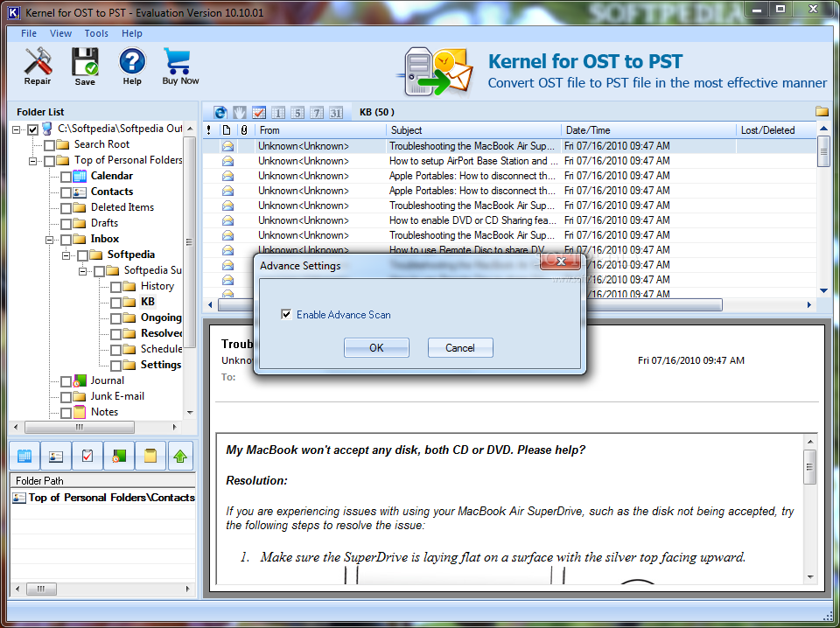The height and width of the screenshot is (628, 840).
Task: Click the Save floppy disk icon
Action: [85, 66]
